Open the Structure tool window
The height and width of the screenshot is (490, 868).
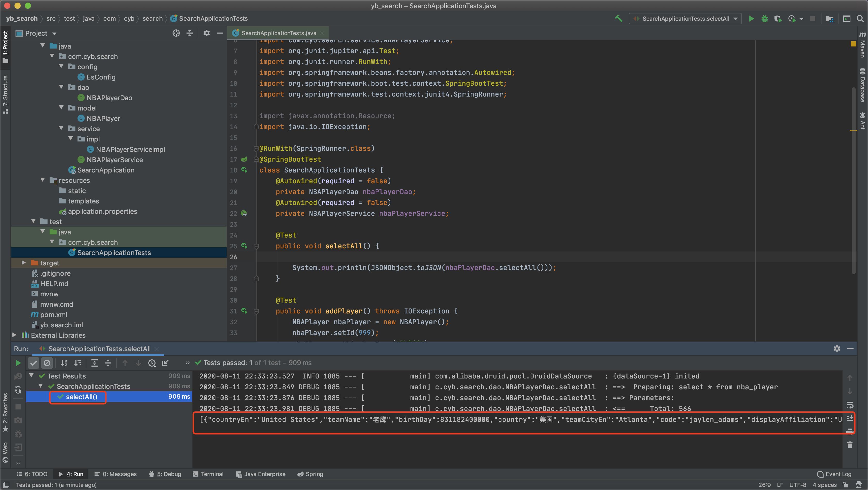click(x=5, y=95)
